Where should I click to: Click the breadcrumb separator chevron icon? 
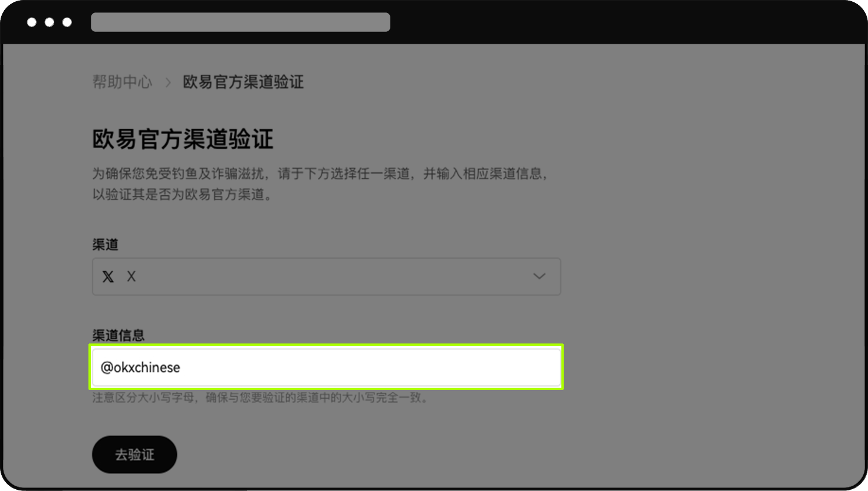[x=168, y=83]
